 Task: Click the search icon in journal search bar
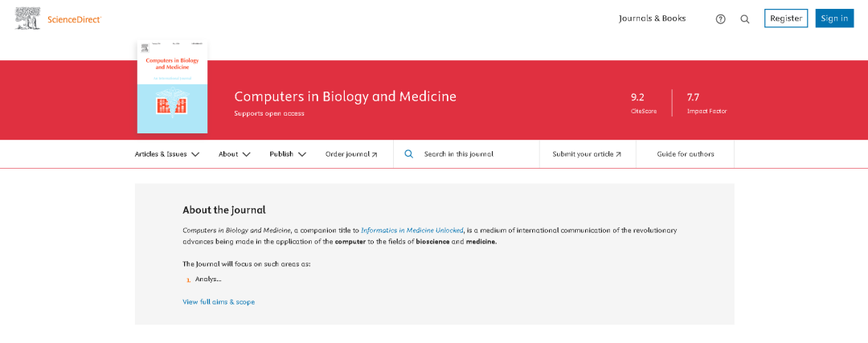[x=408, y=153]
